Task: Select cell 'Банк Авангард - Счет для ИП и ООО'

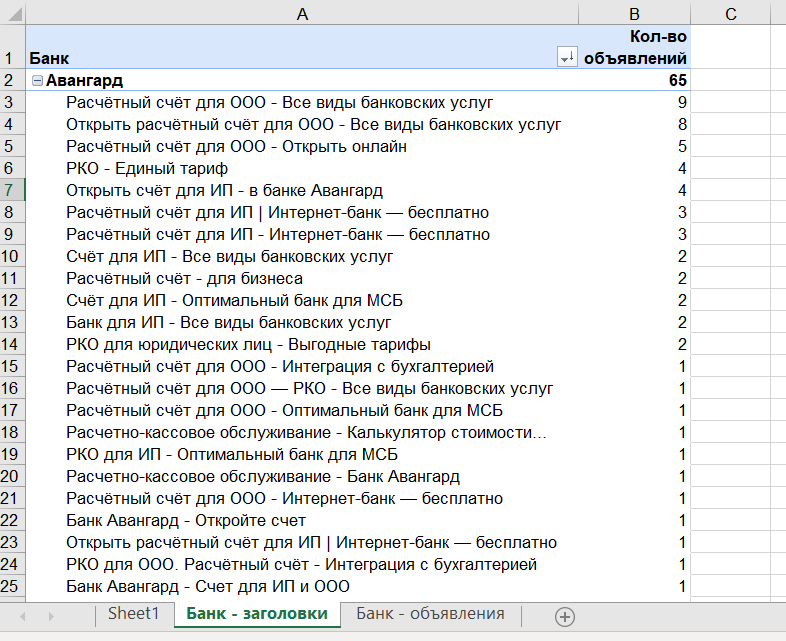Action: [302, 586]
